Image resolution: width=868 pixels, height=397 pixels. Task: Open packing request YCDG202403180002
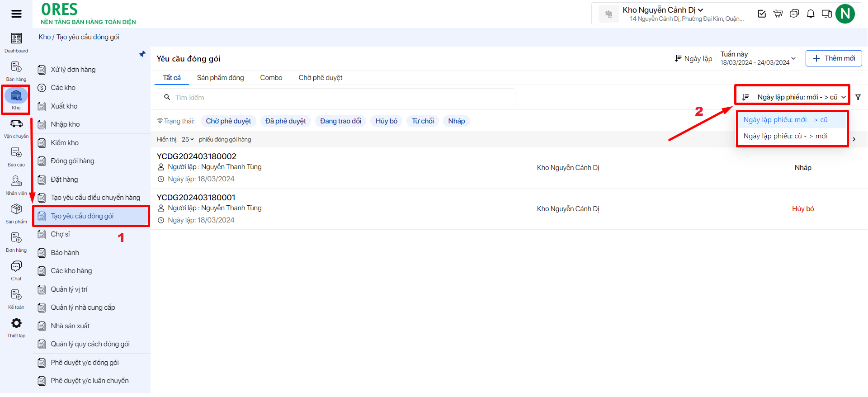point(197,156)
